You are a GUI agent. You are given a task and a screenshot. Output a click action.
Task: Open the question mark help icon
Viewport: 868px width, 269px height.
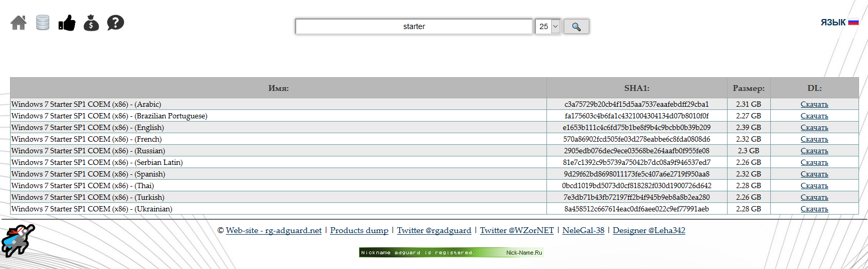click(116, 23)
